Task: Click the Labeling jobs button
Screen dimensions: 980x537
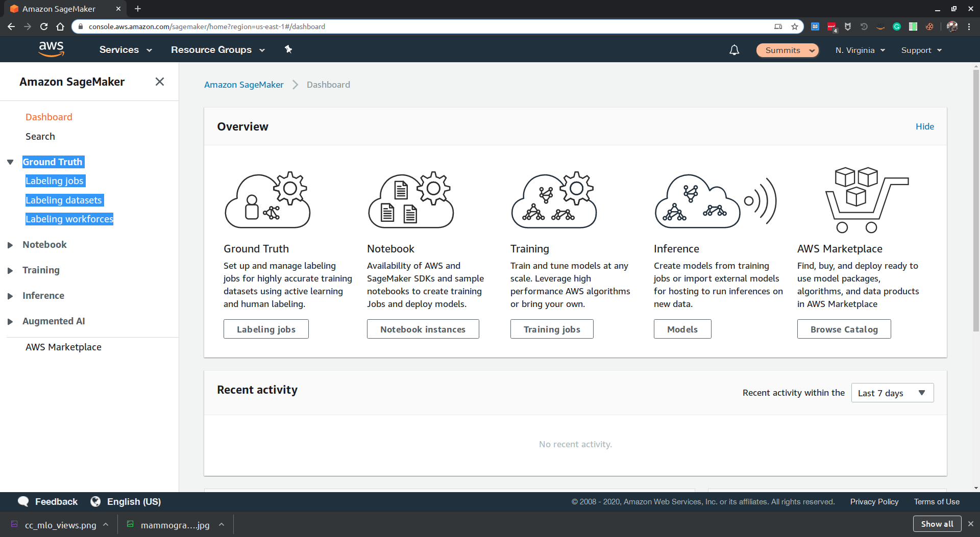Action: [x=266, y=329]
